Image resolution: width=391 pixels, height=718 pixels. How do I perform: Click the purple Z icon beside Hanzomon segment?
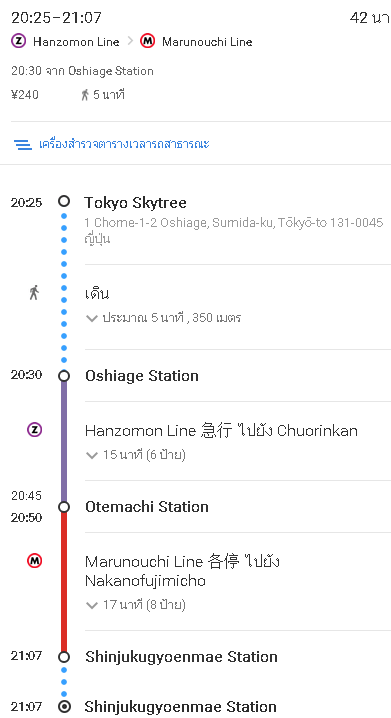pos(34,430)
